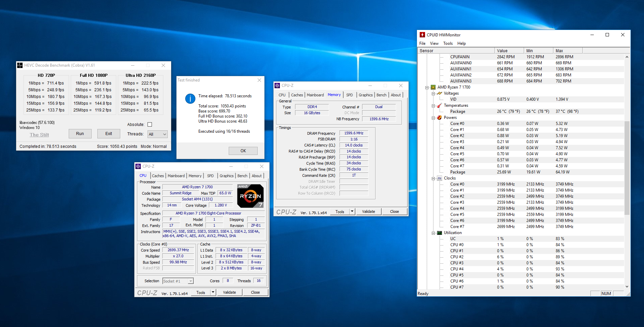Click Close in CPU-Z CPU window
Image resolution: width=644 pixels, height=327 pixels.
(x=255, y=292)
